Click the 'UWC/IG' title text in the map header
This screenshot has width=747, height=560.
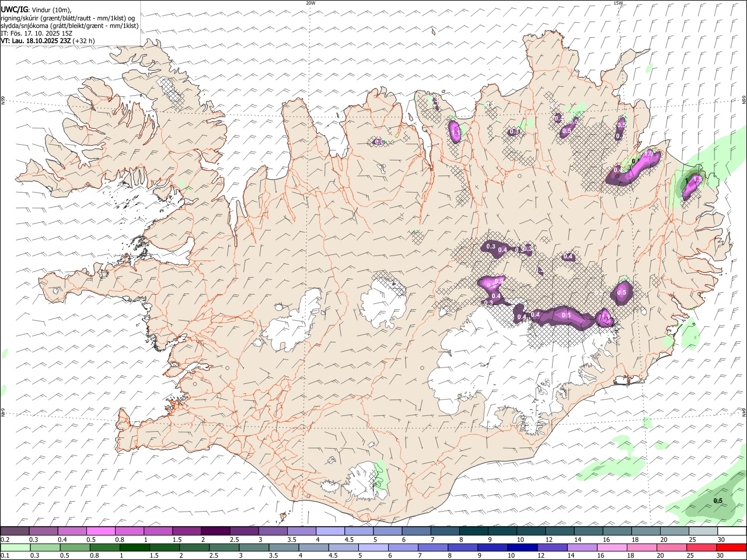[x=14, y=10]
